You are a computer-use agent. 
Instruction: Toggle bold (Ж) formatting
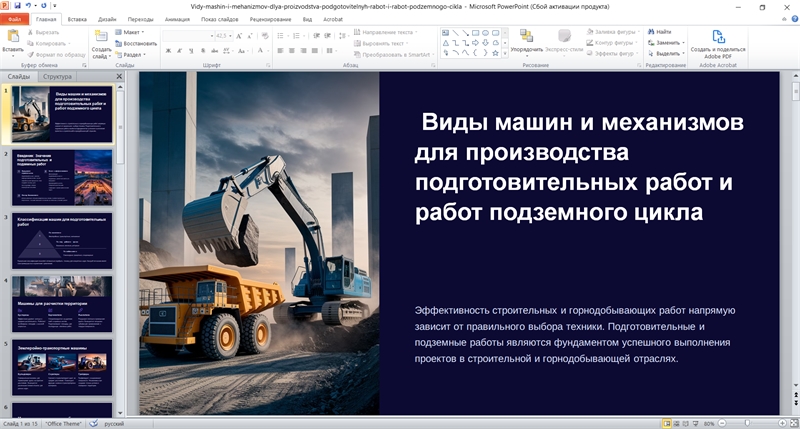[x=168, y=51]
